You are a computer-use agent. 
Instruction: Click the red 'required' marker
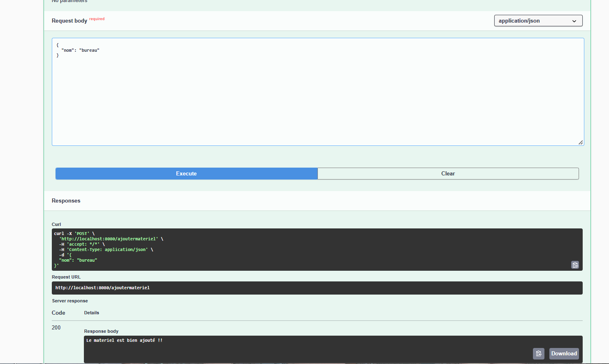(97, 19)
